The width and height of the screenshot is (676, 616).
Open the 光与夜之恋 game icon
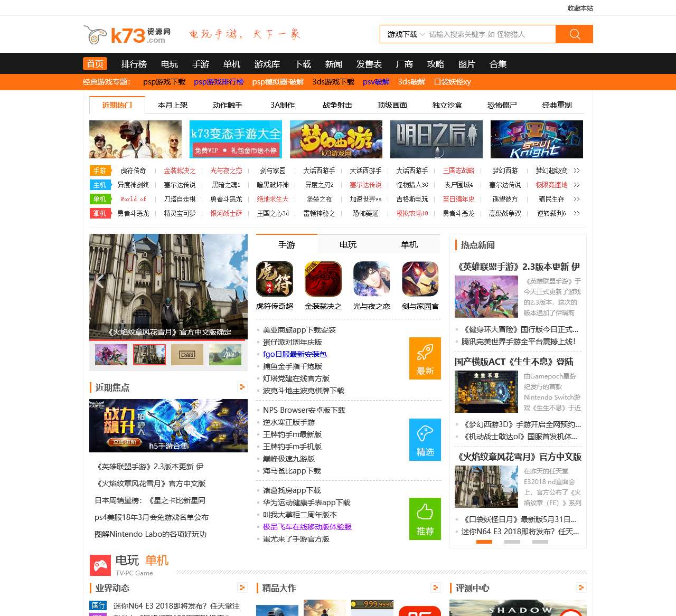point(372,279)
